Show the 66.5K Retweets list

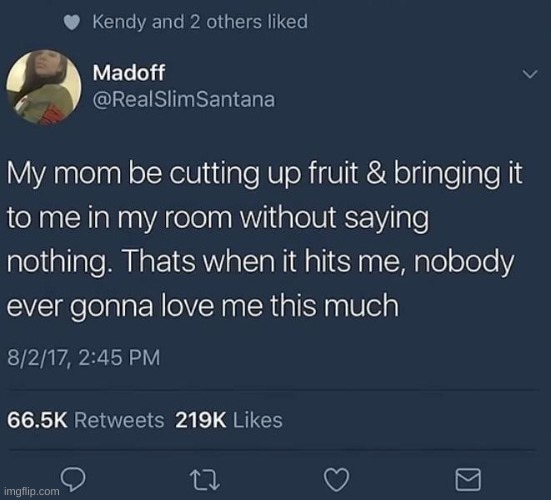tap(85, 420)
